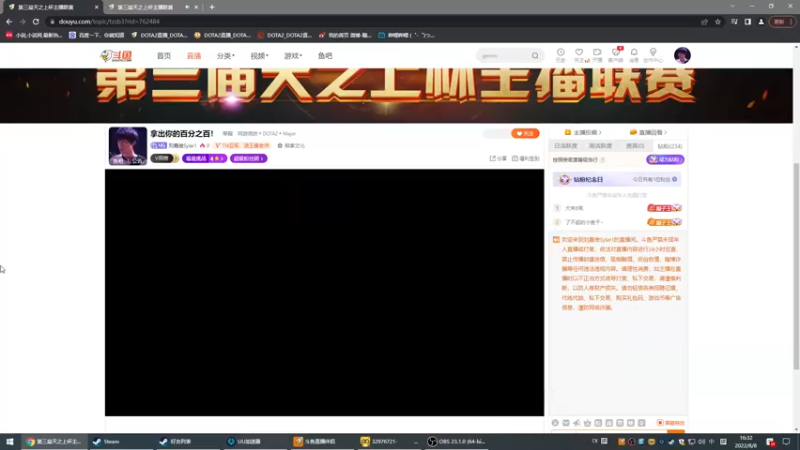The image size is (800, 450).
Task: Select the diamond fans (234) tab
Action: (x=669, y=146)
